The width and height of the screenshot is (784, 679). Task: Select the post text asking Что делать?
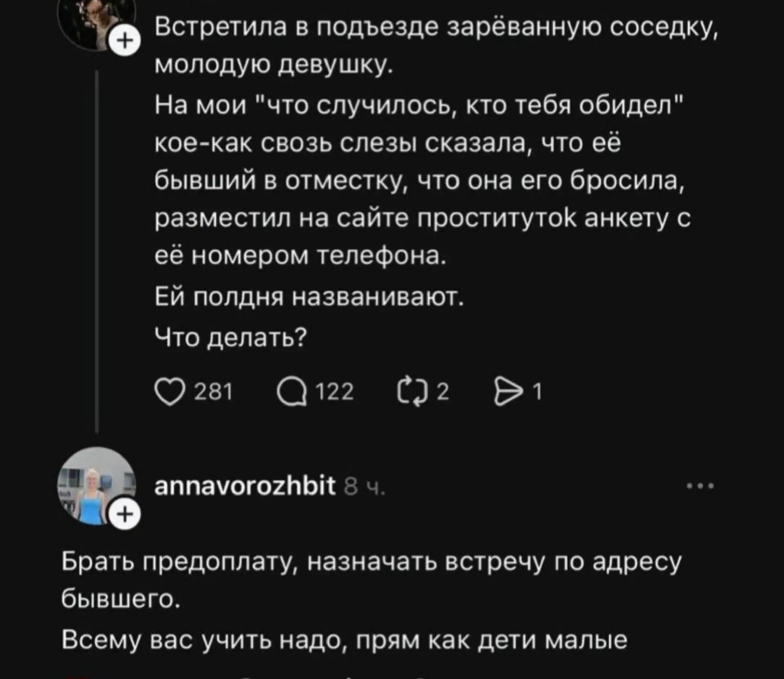tap(231, 335)
